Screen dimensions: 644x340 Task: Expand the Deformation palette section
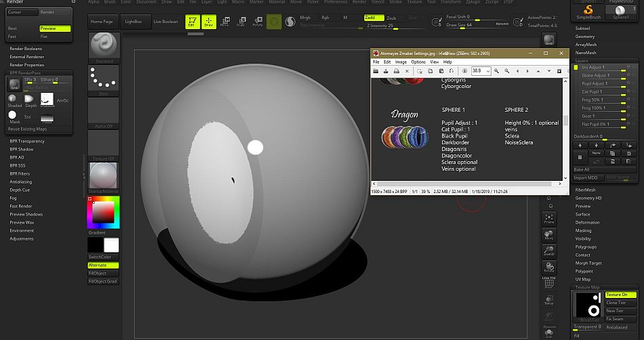(587, 222)
